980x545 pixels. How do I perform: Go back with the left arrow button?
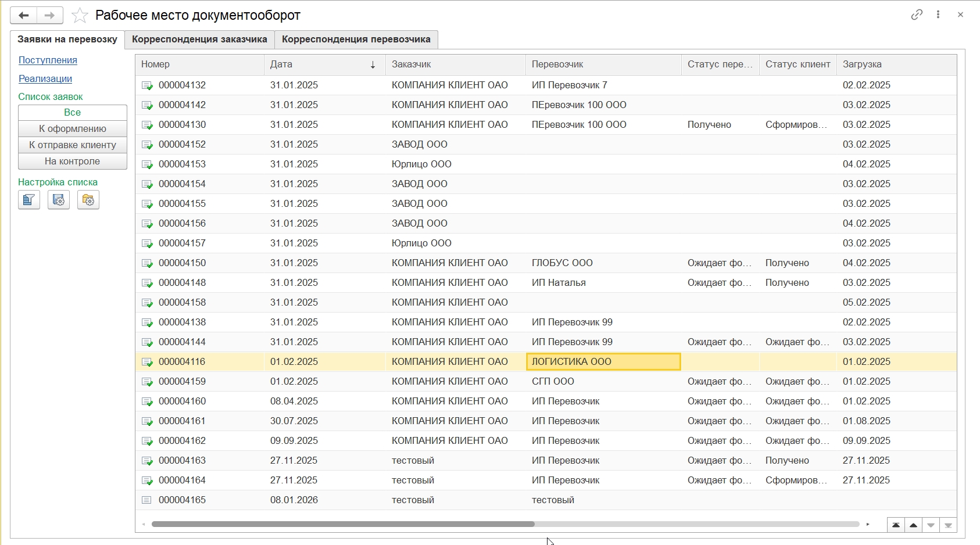[24, 15]
